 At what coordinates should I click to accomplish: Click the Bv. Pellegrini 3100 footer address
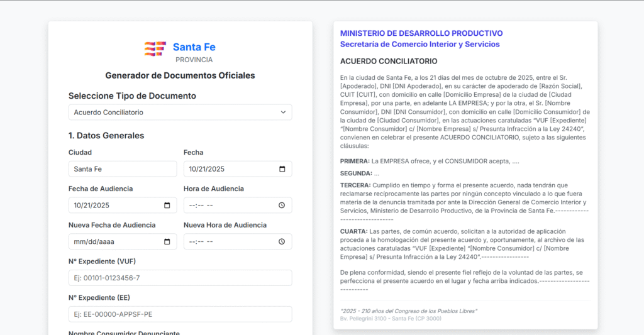pyautogui.click(x=391, y=319)
